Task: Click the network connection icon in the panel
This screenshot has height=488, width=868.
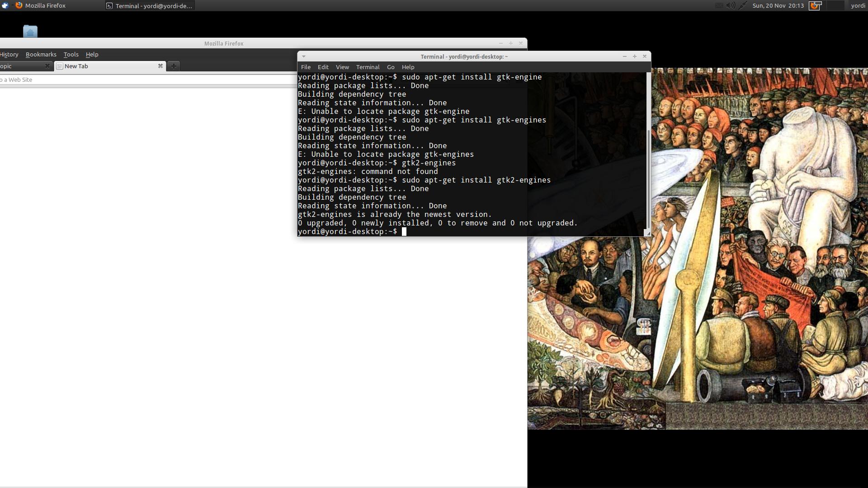Action: tap(742, 5)
